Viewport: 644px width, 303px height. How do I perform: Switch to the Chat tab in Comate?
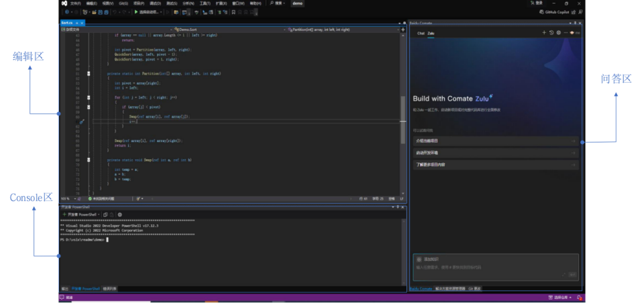pos(421,32)
